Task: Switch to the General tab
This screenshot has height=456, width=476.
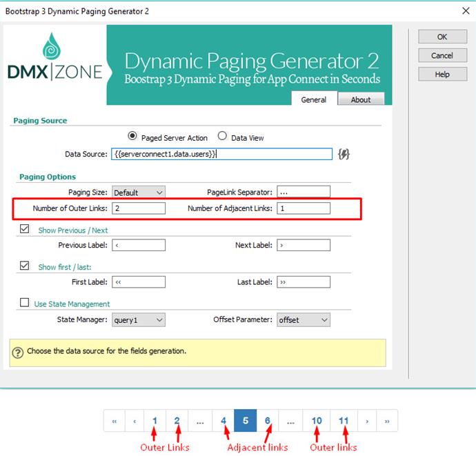Action: (x=314, y=99)
